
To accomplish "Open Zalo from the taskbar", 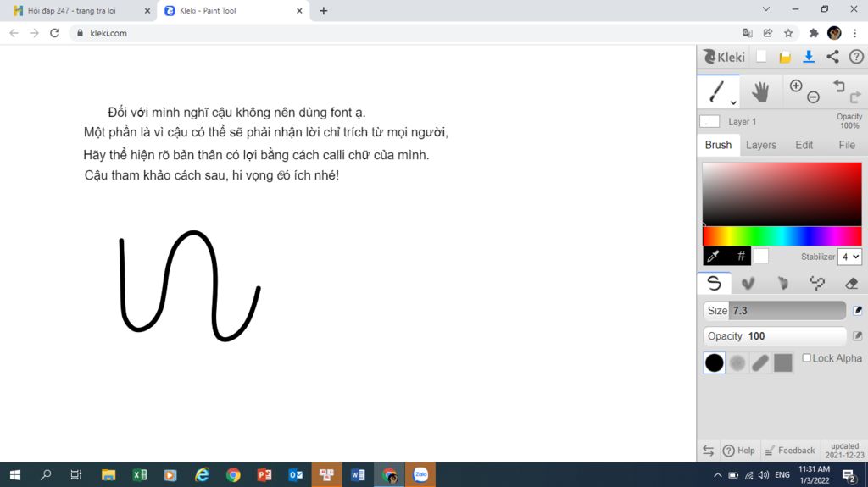I will pos(420,475).
